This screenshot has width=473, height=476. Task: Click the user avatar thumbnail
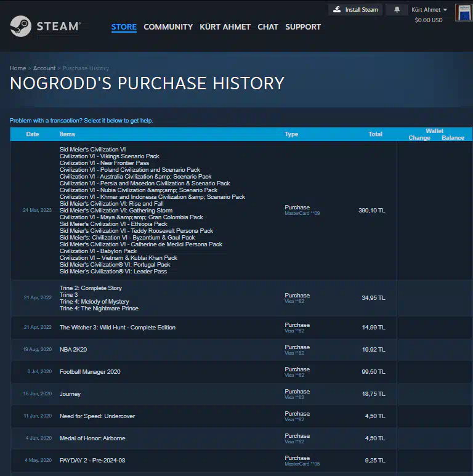pos(464,12)
